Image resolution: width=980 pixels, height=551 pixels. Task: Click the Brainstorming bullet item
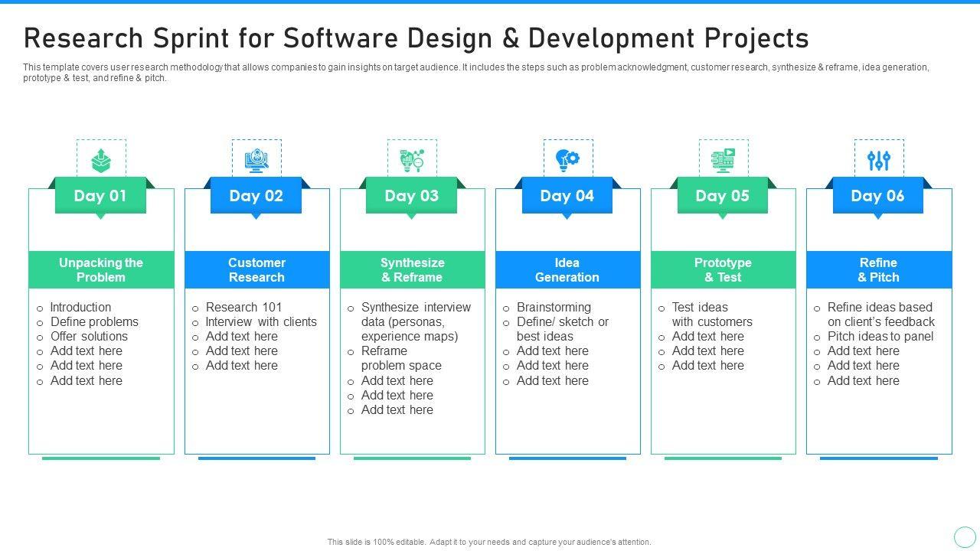point(554,307)
